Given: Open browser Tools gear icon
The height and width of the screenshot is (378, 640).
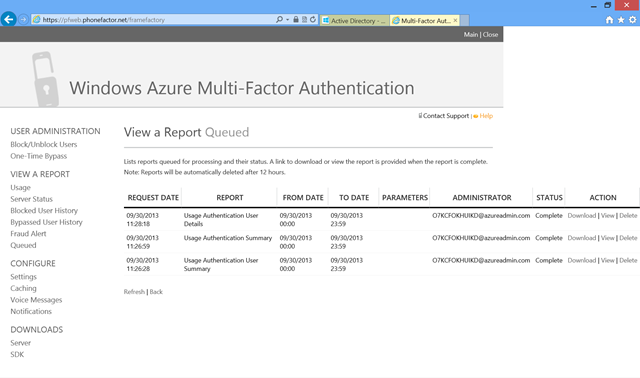Looking at the screenshot, I should tap(632, 20).
